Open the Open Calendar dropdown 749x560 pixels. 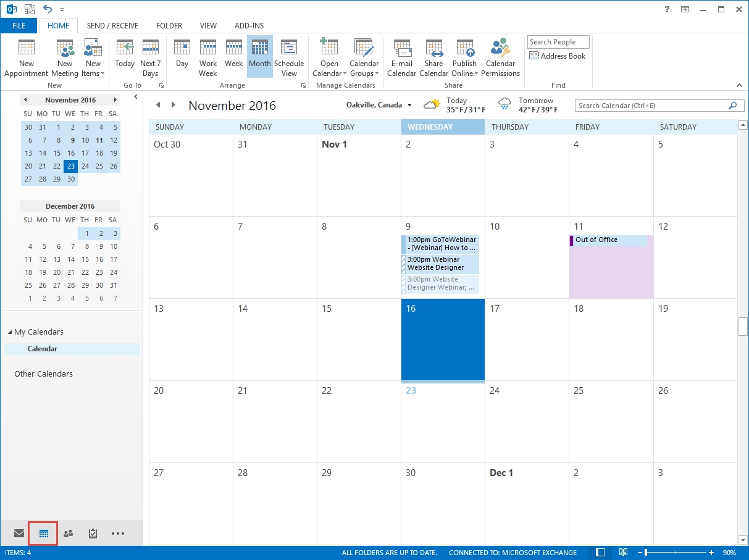pyautogui.click(x=329, y=57)
